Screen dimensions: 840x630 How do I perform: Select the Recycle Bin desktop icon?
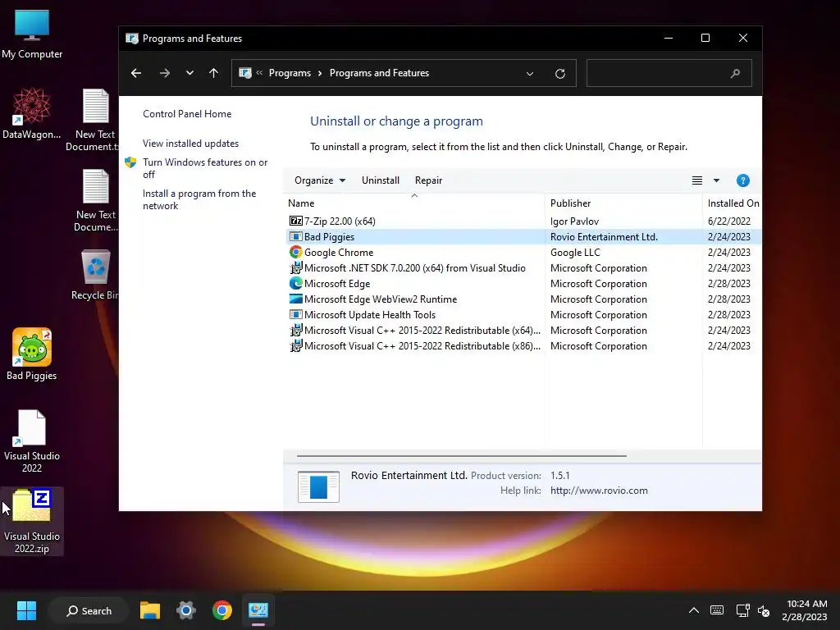coord(95,274)
